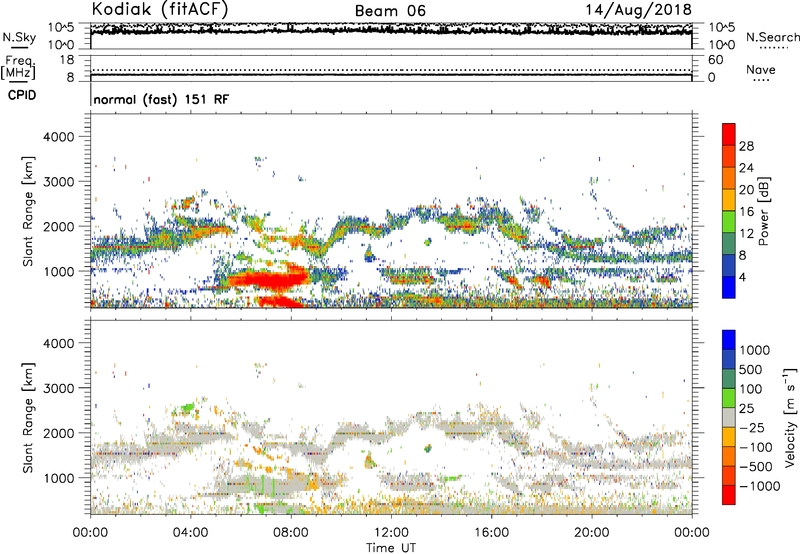Viewport: 800px width, 554px height.
Task: Click "Slant Range [km]" label of velocity panel
Action: point(28,418)
